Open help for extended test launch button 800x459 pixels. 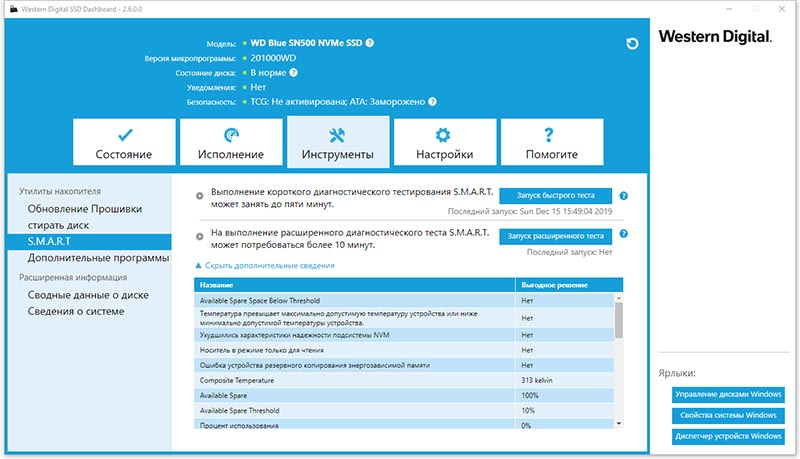point(623,234)
